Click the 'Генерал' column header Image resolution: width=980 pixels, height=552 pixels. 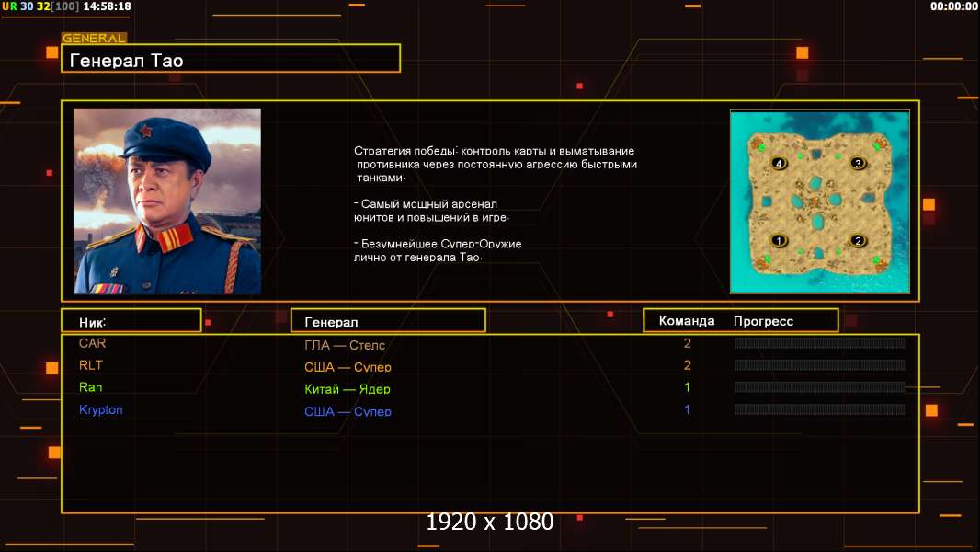coord(388,321)
